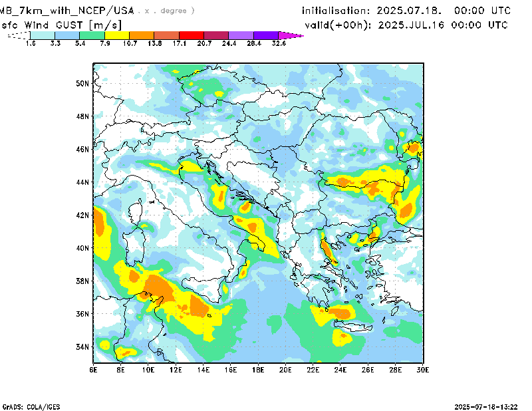Select the orange 10.7–13.8 legend swatch

(x=142, y=35)
